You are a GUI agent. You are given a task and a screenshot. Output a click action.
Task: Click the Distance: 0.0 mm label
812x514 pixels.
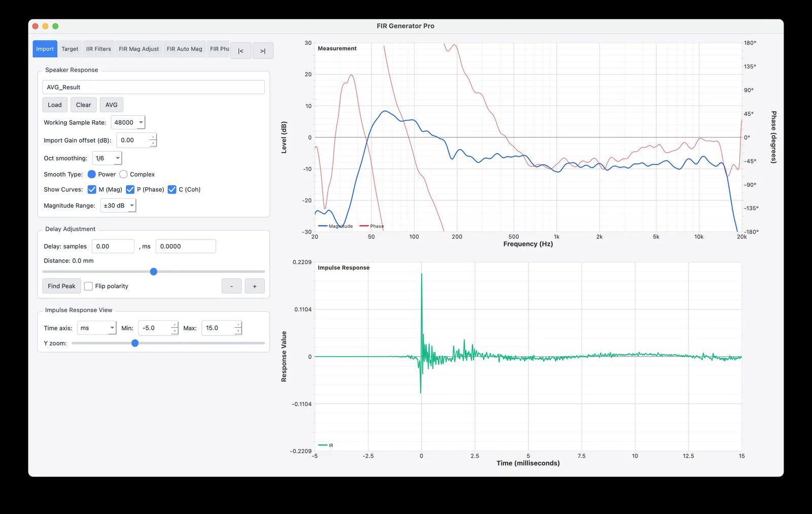(x=69, y=261)
